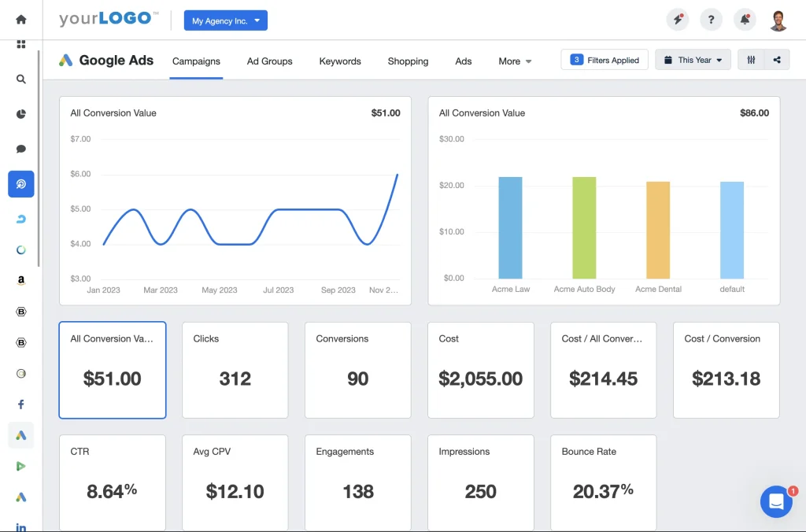Click the chat bubble sidebar icon
The height and width of the screenshot is (532, 806).
coord(21,149)
